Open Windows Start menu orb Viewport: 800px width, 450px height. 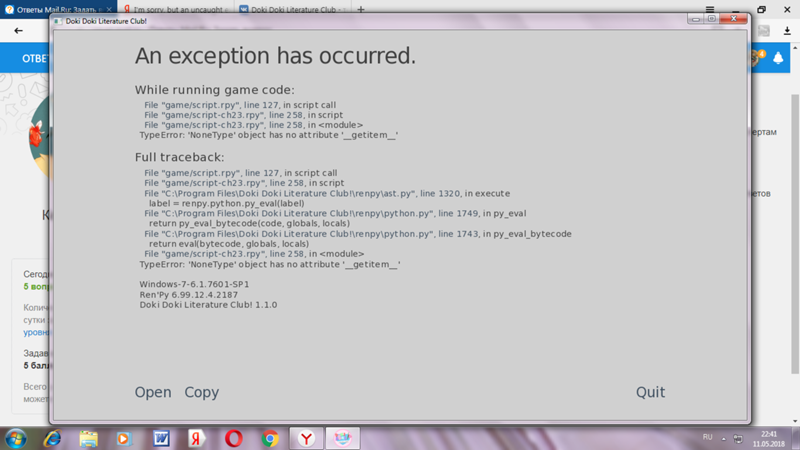16,439
